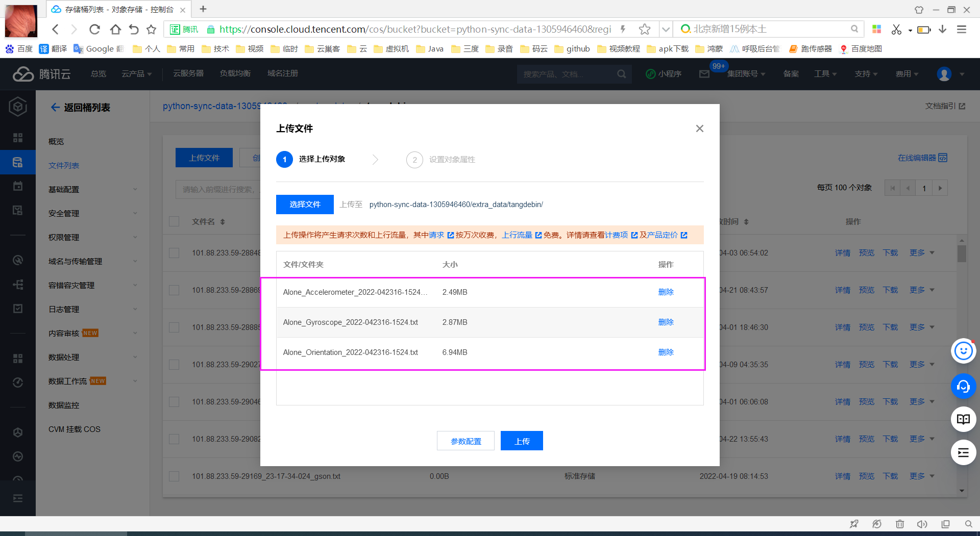Open the book documentation floating button
The image size is (980, 536).
pos(964,419)
